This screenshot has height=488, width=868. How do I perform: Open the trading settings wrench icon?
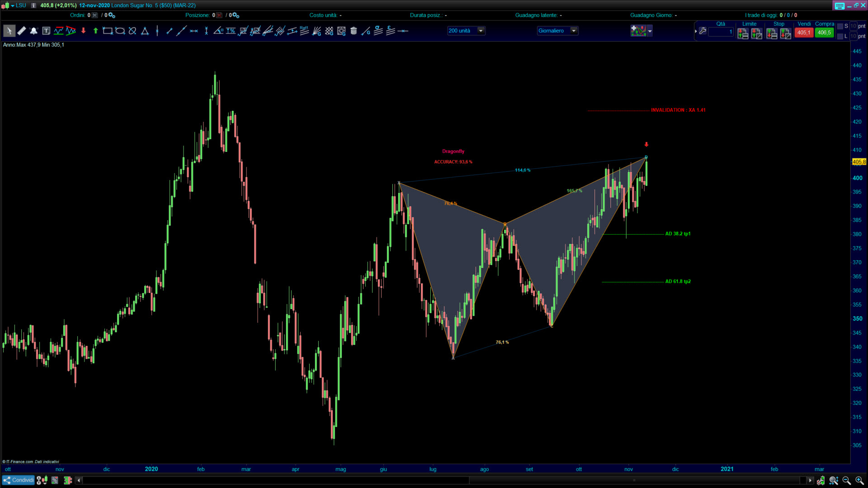click(703, 31)
